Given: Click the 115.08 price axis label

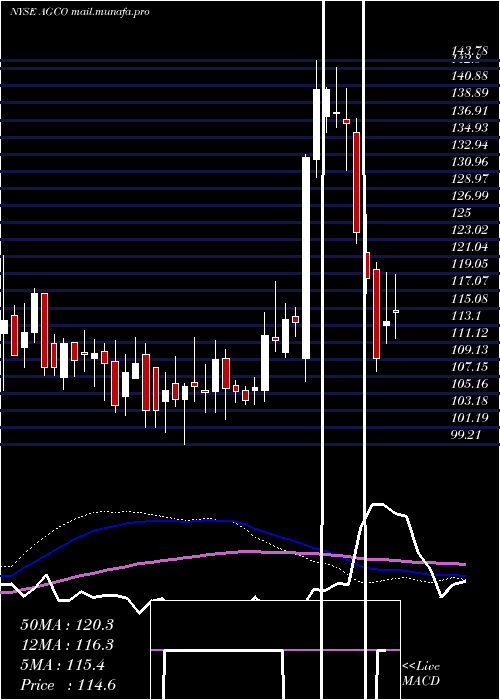Looking at the screenshot, I should tap(469, 298).
